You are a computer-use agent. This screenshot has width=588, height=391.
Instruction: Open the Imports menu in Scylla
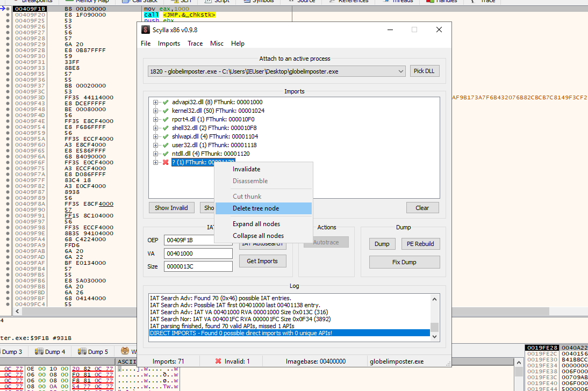pyautogui.click(x=169, y=44)
